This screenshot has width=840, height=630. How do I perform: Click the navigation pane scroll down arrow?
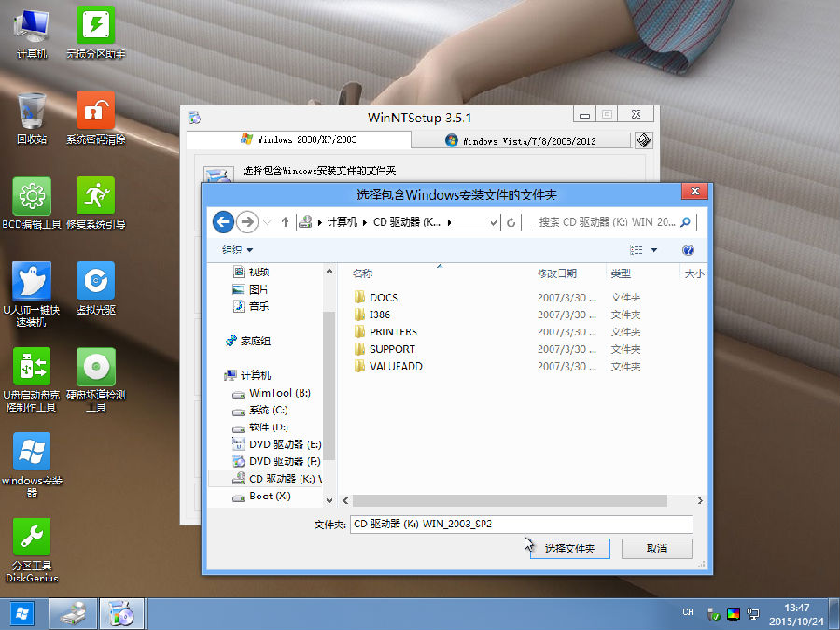coord(329,501)
